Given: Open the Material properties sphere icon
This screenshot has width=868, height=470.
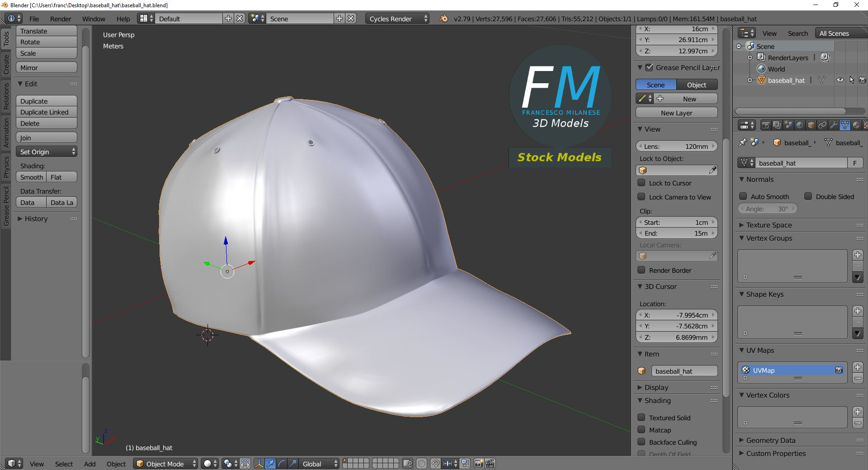Looking at the screenshot, I should [x=856, y=125].
